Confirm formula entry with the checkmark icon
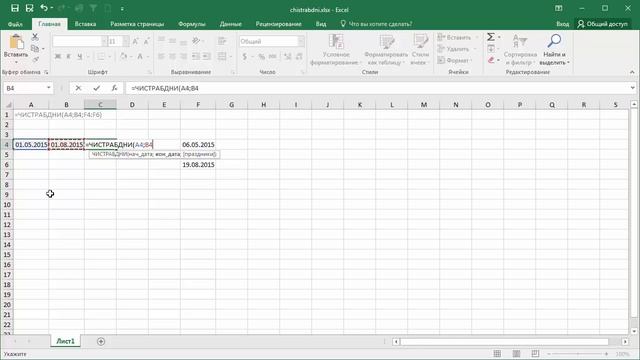 (96, 88)
